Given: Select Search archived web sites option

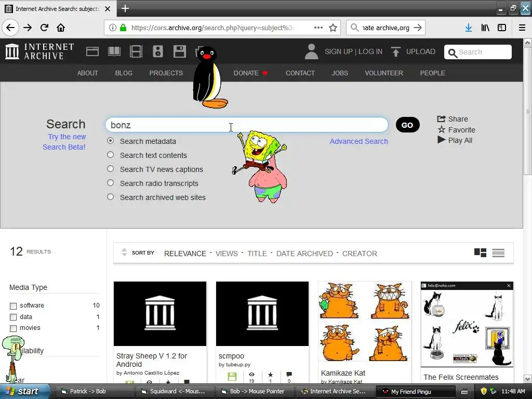Looking at the screenshot, I should coord(110,197).
